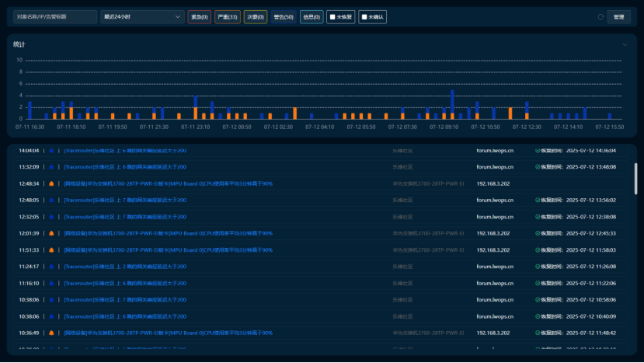Click the orange bell icon in 12:48:34 row
This screenshot has width=644, height=363.
pyautogui.click(x=51, y=183)
